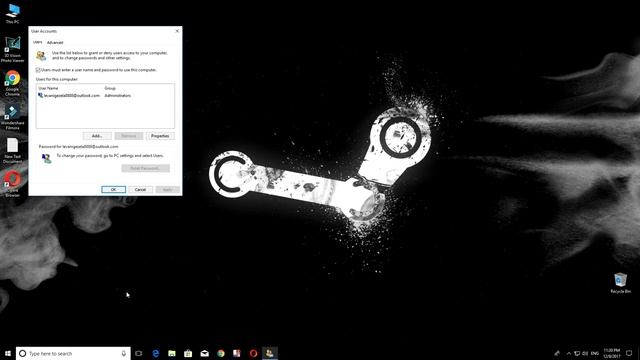Switch to the Advanced tab
Viewport: 640px width, 360px height.
point(55,42)
